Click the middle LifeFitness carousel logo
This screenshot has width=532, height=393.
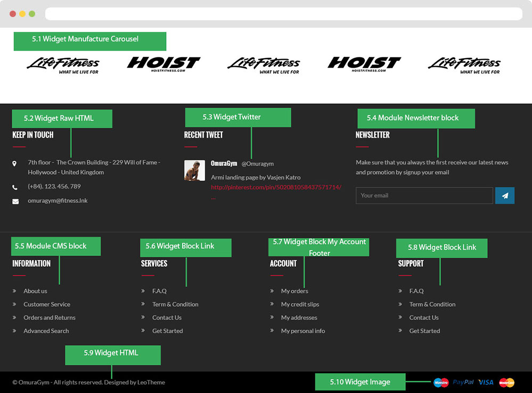[x=264, y=65]
